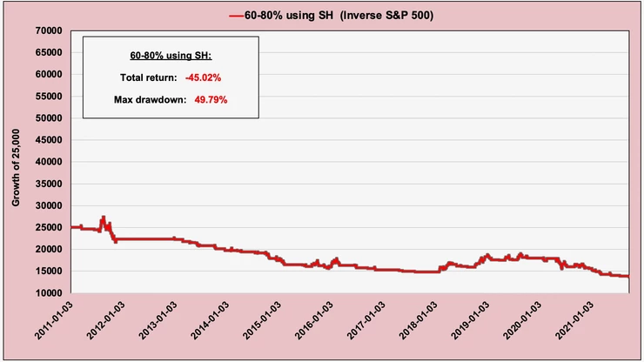Click the 2011-01-03 date label

[54, 320]
